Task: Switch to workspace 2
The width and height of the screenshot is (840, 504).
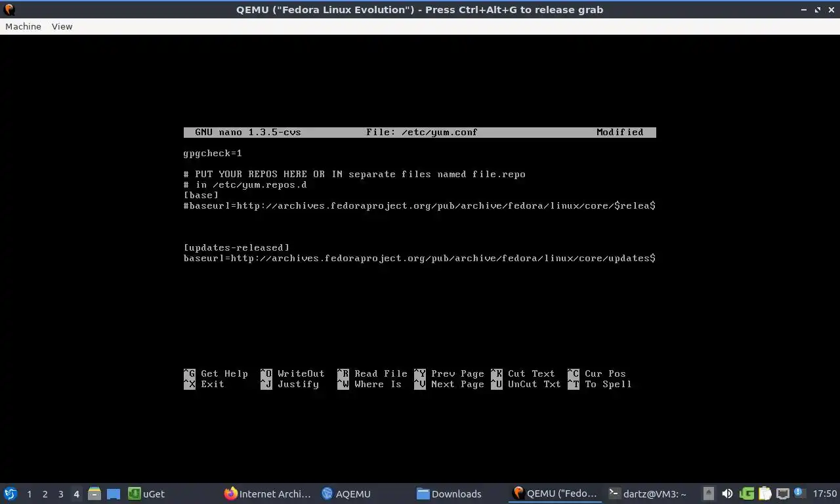Action: click(45, 494)
